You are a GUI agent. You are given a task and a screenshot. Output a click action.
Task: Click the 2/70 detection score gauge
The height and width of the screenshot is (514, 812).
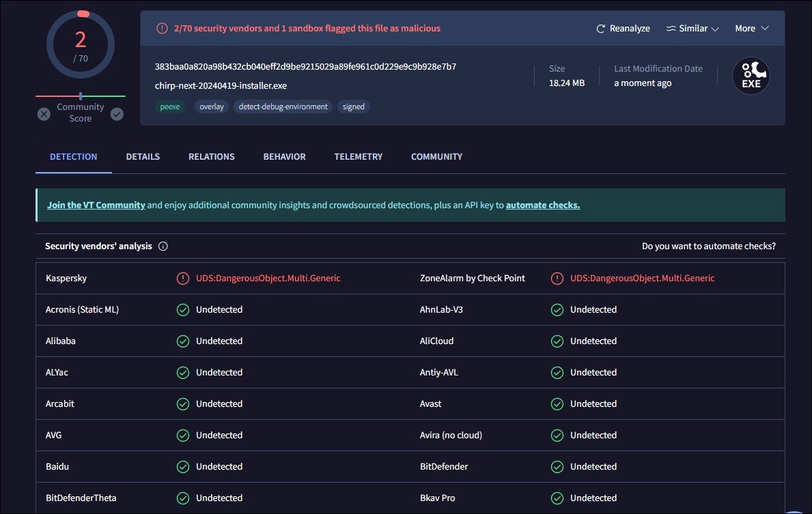click(81, 44)
